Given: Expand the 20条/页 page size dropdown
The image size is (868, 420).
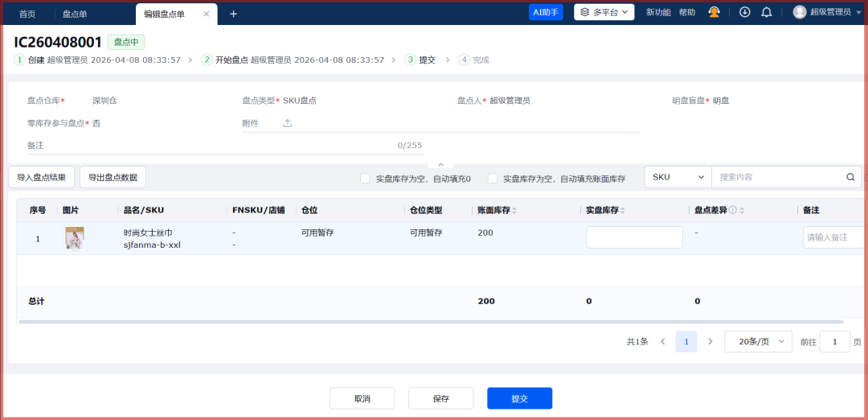Looking at the screenshot, I should click(x=758, y=341).
